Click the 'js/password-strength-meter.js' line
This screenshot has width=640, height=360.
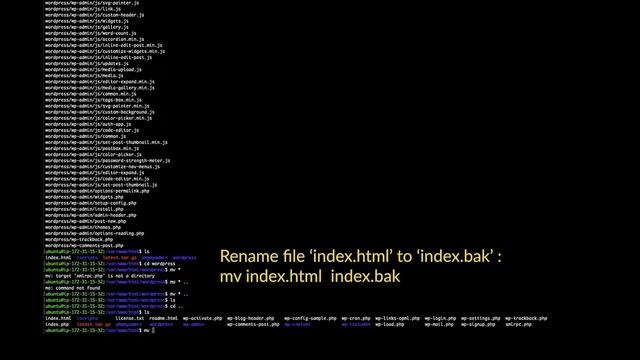tap(107, 160)
